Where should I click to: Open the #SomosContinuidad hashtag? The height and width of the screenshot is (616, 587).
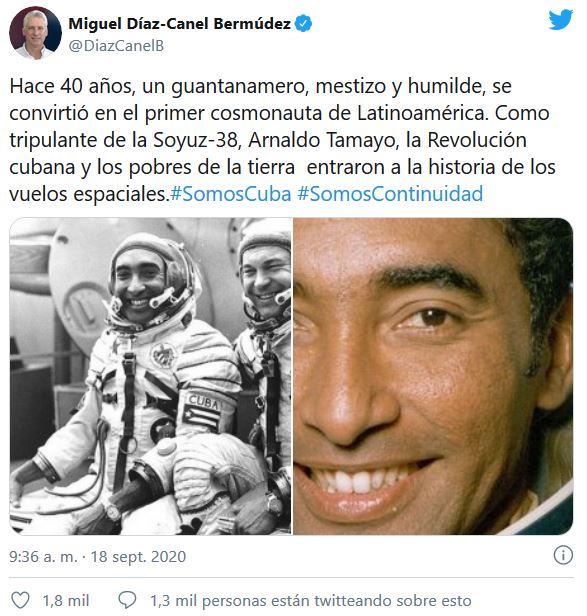(390, 194)
